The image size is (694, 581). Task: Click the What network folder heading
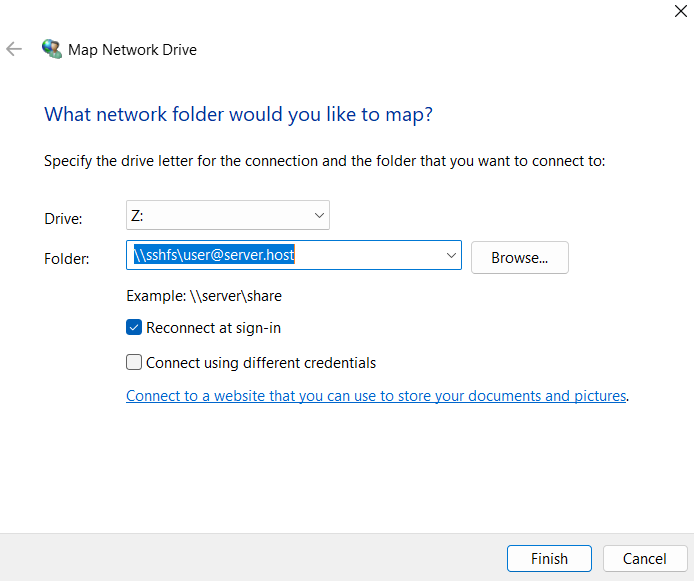coord(238,115)
